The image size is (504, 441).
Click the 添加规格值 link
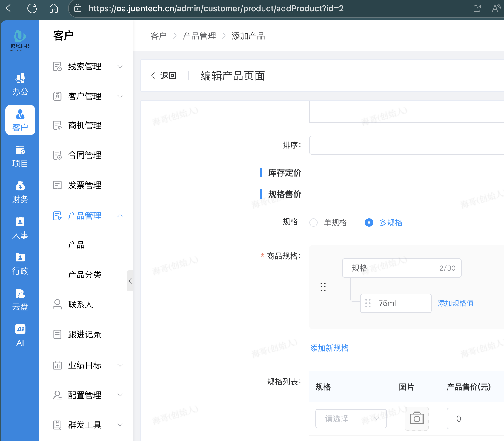(455, 303)
